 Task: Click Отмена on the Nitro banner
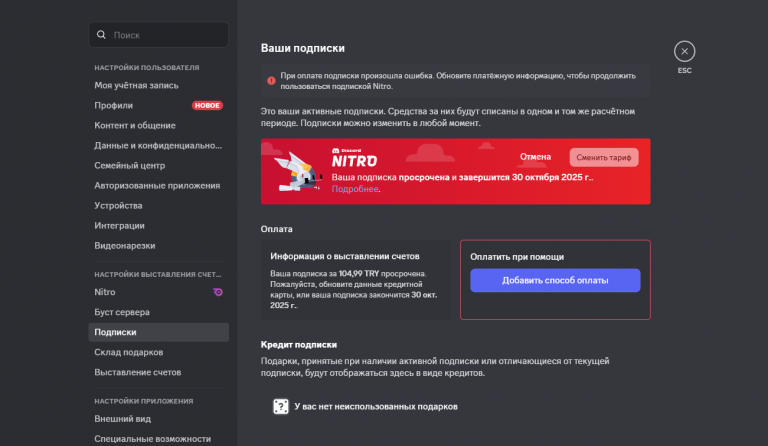(535, 157)
